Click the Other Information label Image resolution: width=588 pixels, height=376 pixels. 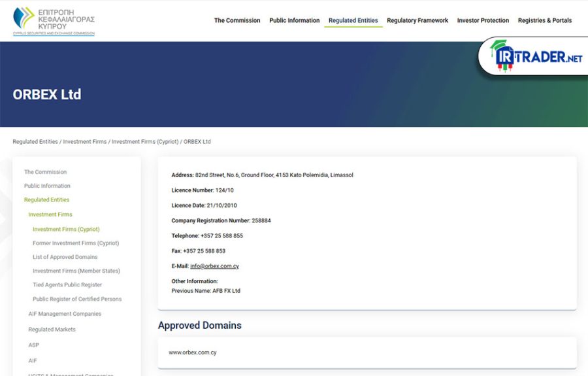[195, 281]
